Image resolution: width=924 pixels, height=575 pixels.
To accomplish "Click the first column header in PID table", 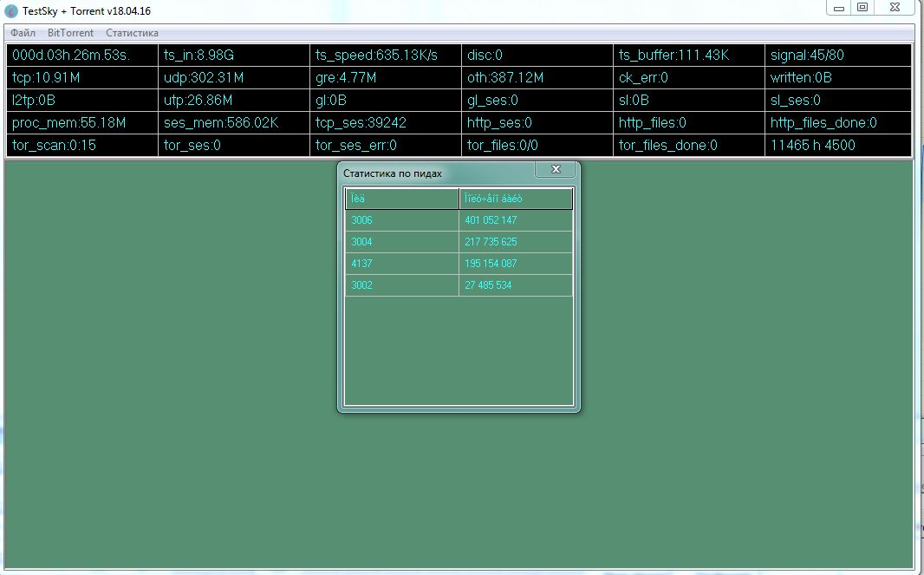I will (x=401, y=199).
